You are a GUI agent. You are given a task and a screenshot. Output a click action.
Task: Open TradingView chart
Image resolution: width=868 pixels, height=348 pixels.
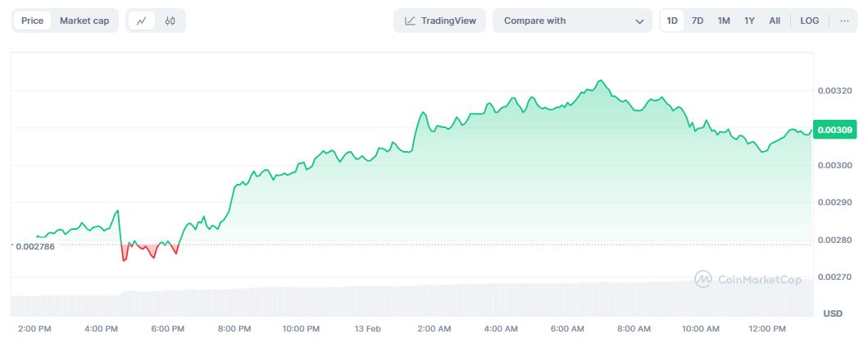439,21
